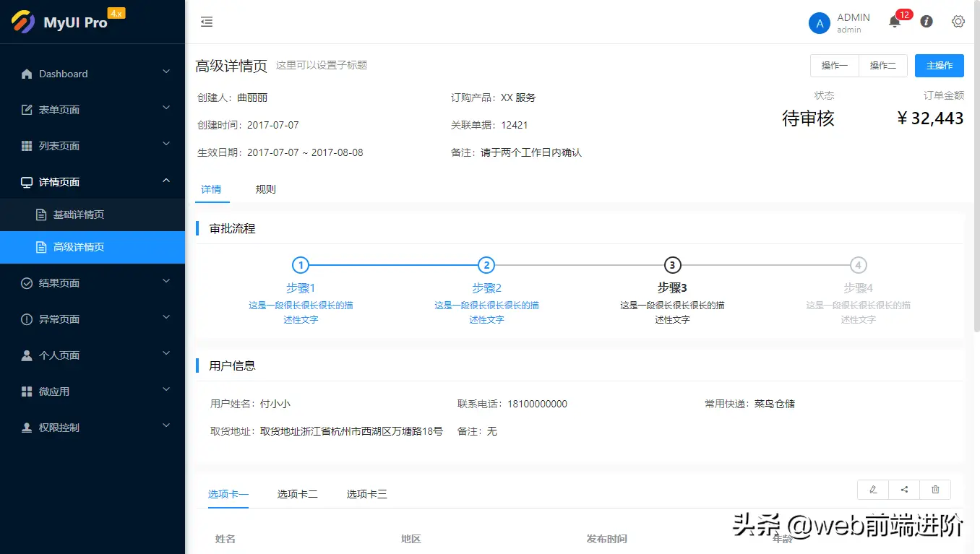Open 基础详情页 in the sidebar

(79, 215)
